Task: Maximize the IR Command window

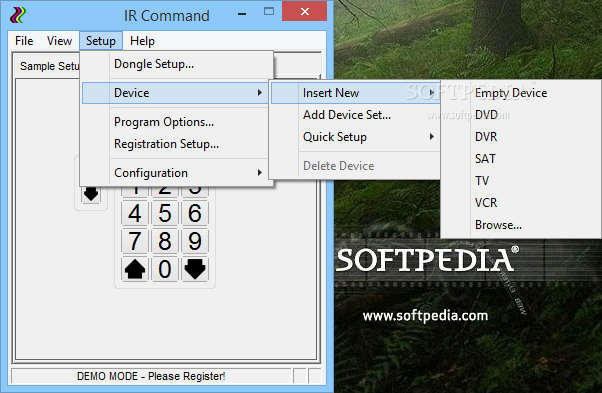Action: click(x=269, y=12)
